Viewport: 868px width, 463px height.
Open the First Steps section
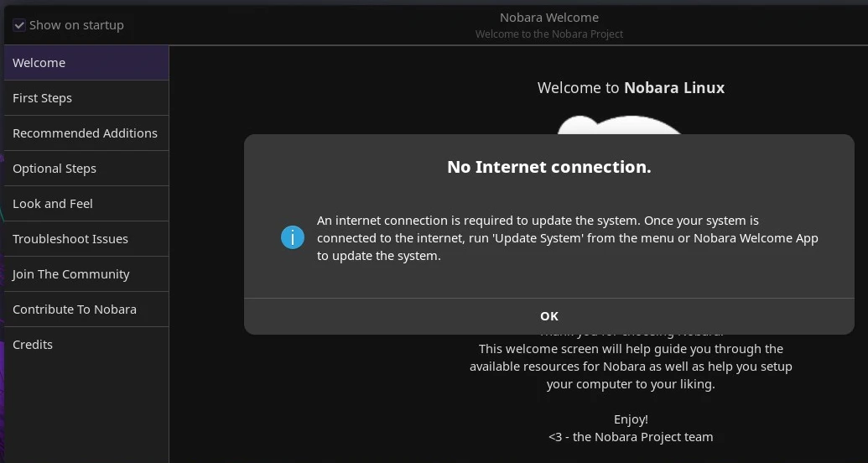86,98
